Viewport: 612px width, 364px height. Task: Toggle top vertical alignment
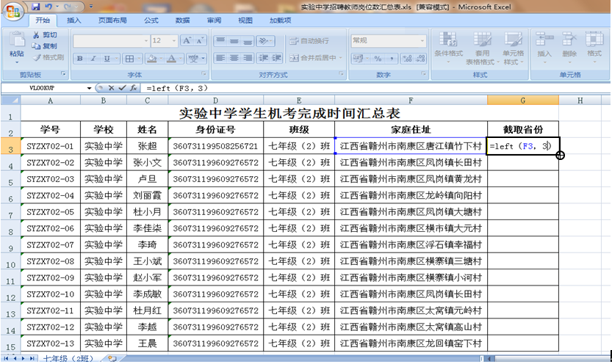(221, 40)
